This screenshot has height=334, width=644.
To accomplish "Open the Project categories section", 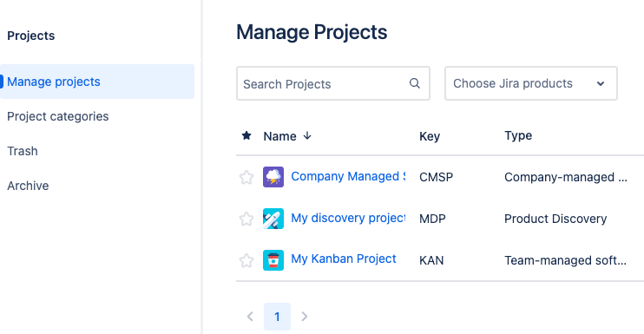I will [58, 116].
